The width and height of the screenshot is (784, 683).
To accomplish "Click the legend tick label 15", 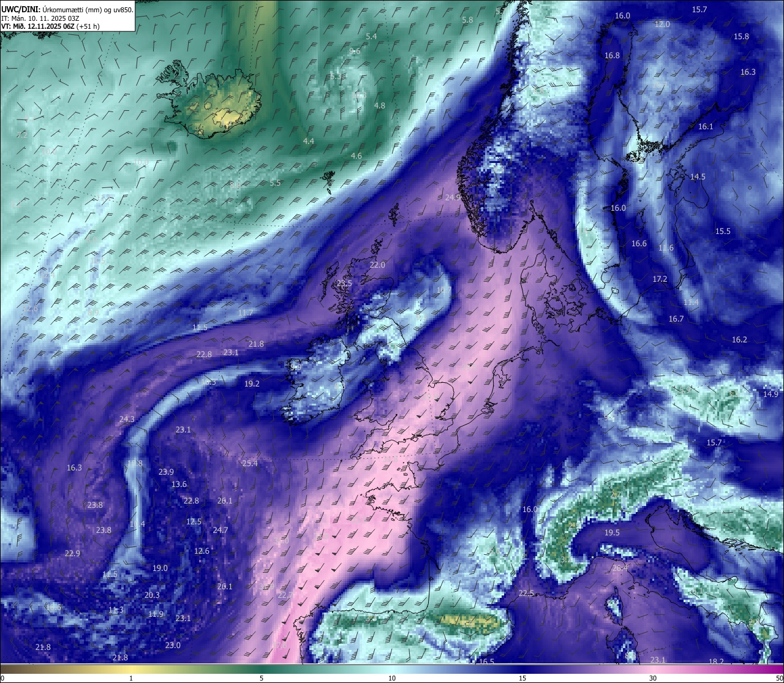I will coord(522,677).
